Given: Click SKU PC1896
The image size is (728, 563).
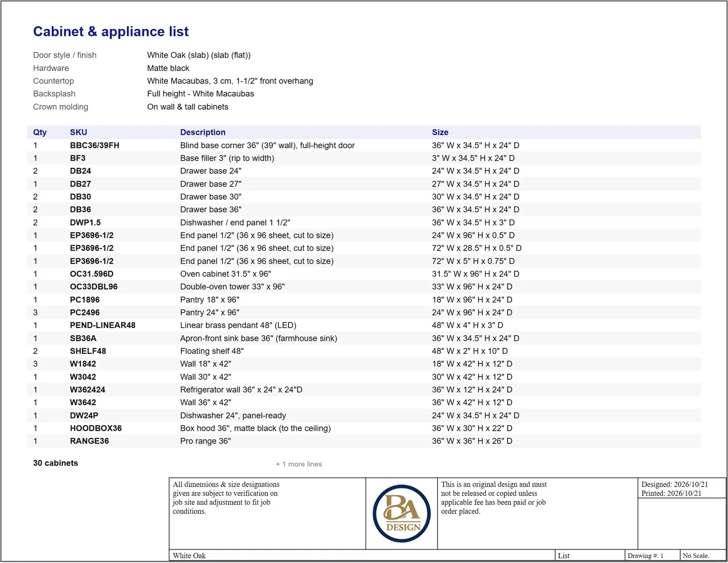Looking at the screenshot, I should (x=85, y=300).
